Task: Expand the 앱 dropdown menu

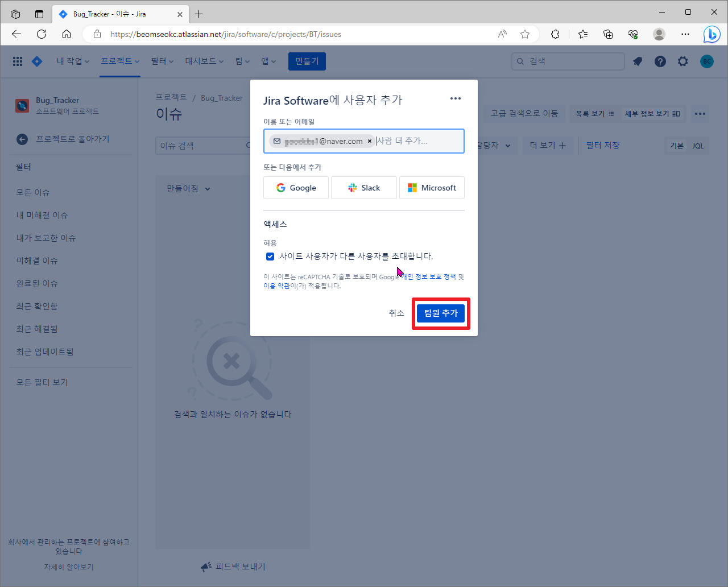Action: point(268,61)
